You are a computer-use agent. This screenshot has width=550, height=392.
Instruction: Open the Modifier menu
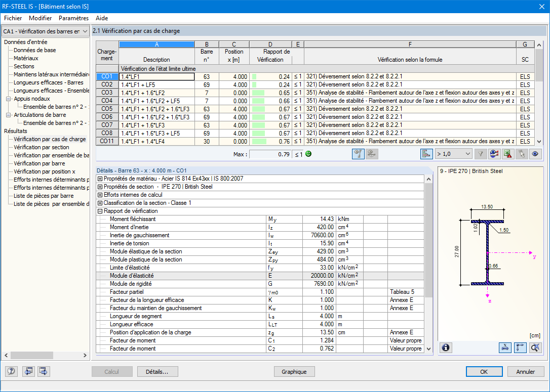[x=41, y=18]
